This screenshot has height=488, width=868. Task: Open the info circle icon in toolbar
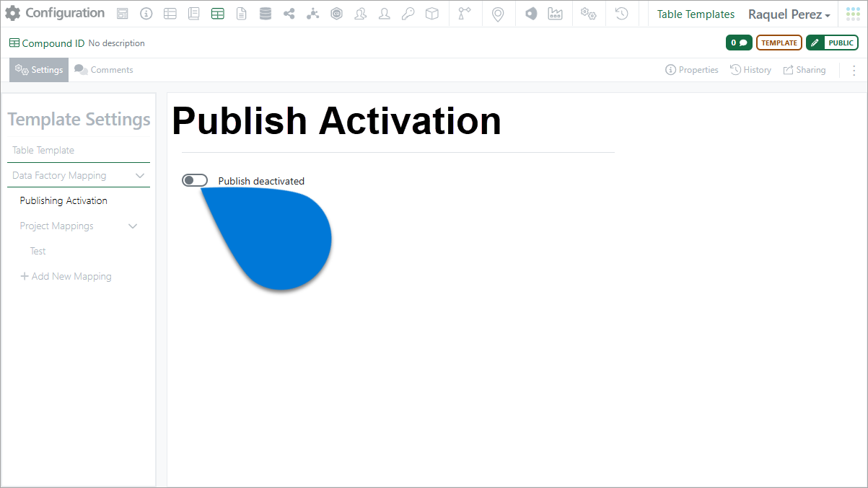(x=146, y=14)
